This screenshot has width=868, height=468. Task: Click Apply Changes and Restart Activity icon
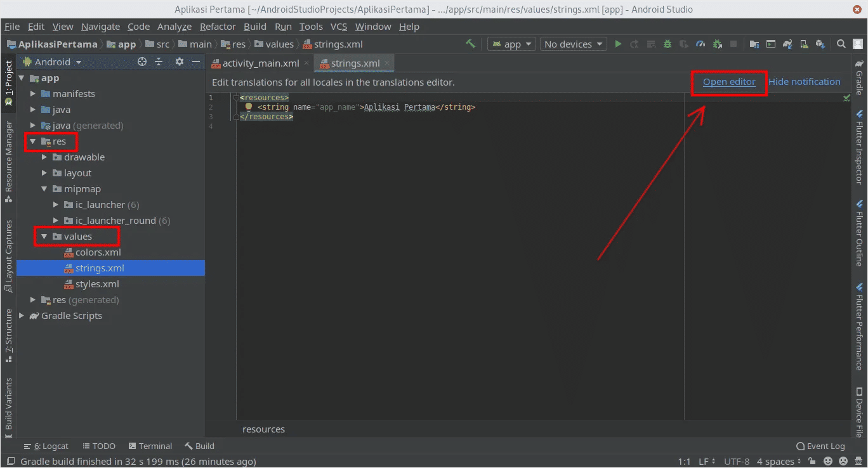tap(634, 44)
